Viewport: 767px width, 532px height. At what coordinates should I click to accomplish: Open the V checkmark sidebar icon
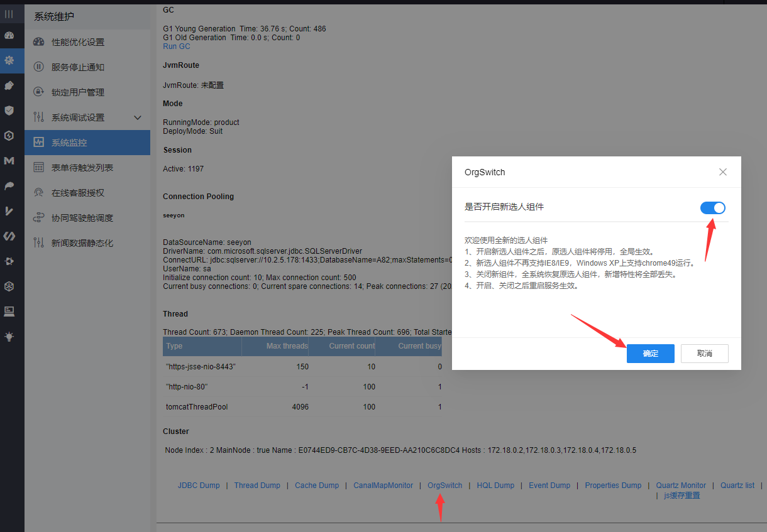9,211
